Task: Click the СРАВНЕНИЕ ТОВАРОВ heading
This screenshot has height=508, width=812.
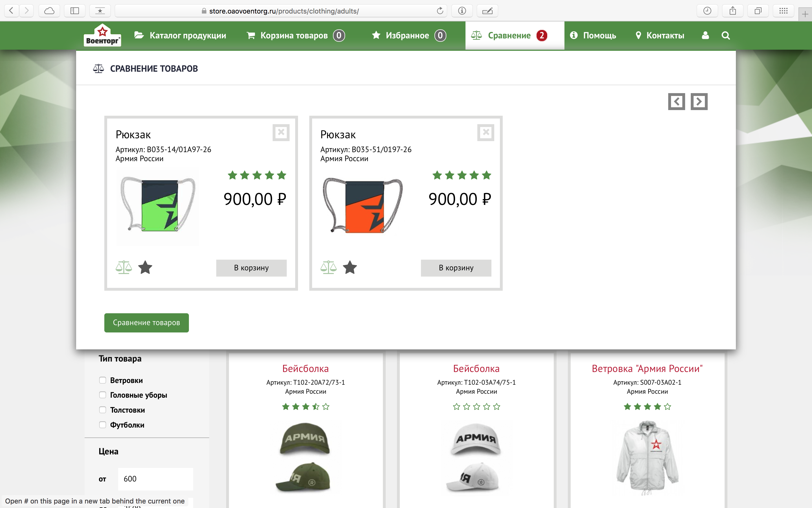Action: point(154,69)
